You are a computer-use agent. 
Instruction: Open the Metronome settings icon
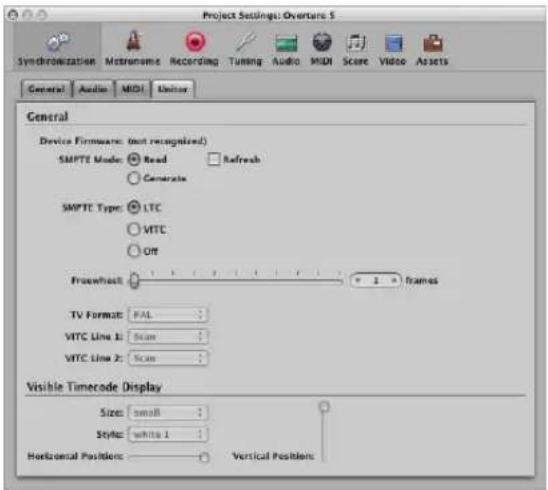coord(133,49)
